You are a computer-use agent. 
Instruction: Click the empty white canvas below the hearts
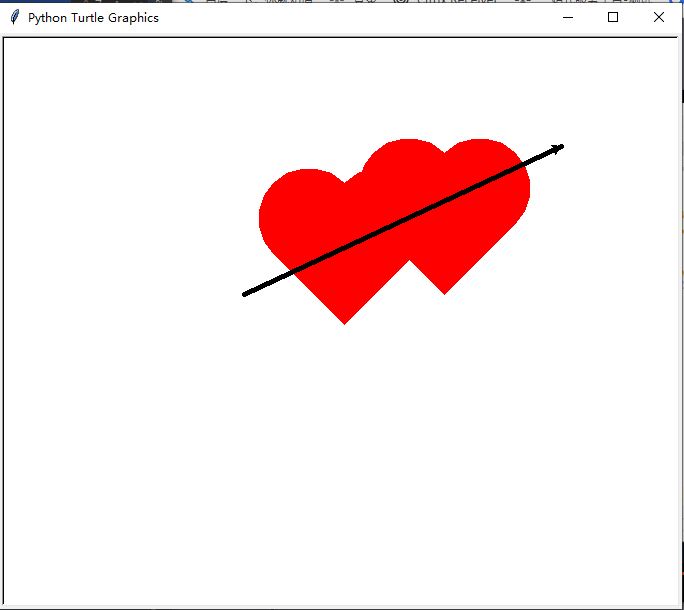tap(340, 458)
